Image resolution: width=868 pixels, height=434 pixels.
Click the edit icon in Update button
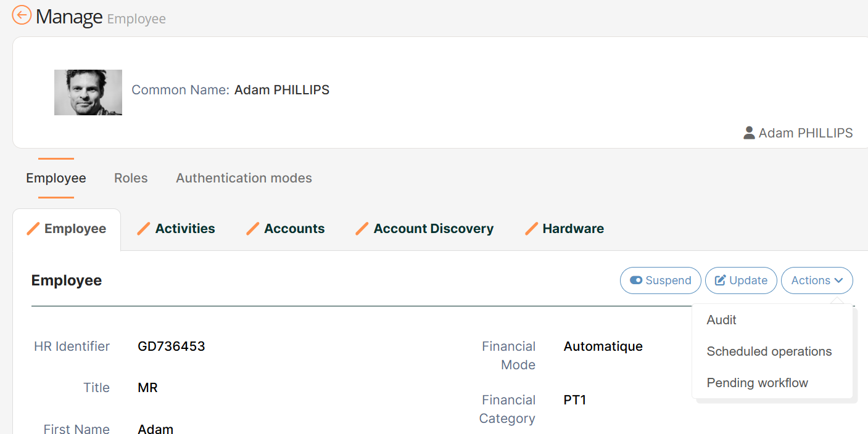(720, 280)
